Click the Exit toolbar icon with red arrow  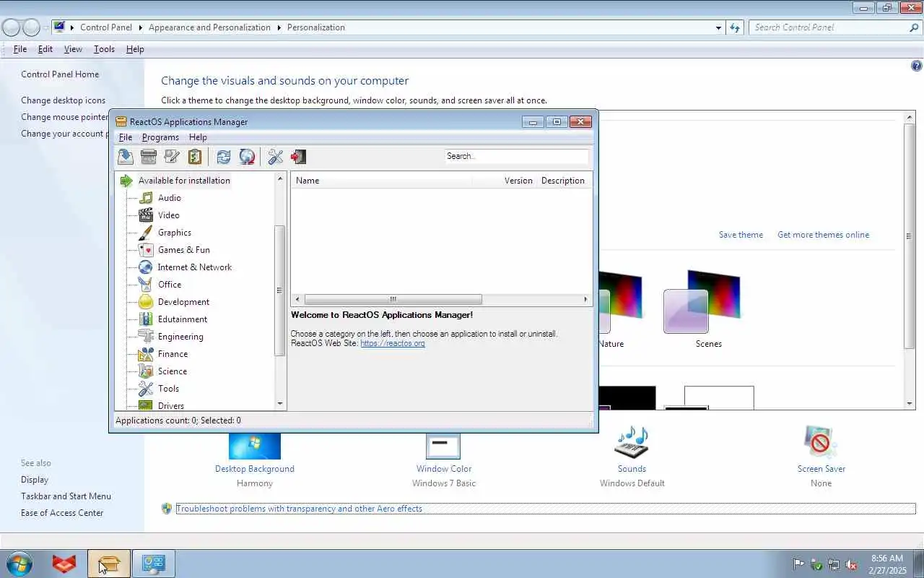point(298,156)
